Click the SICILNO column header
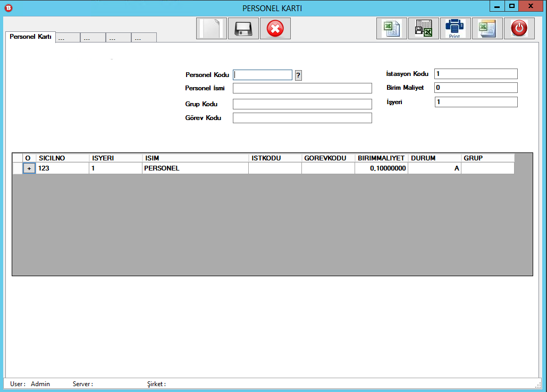 (62, 158)
